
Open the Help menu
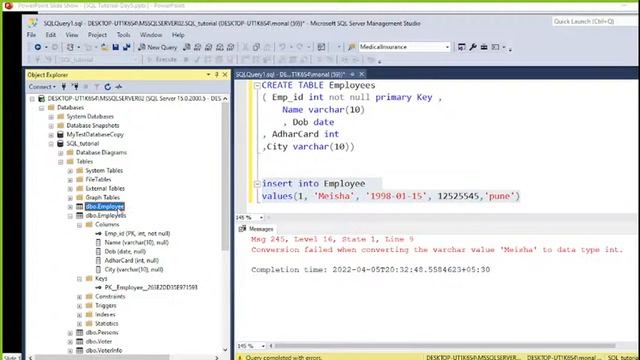click(178, 35)
